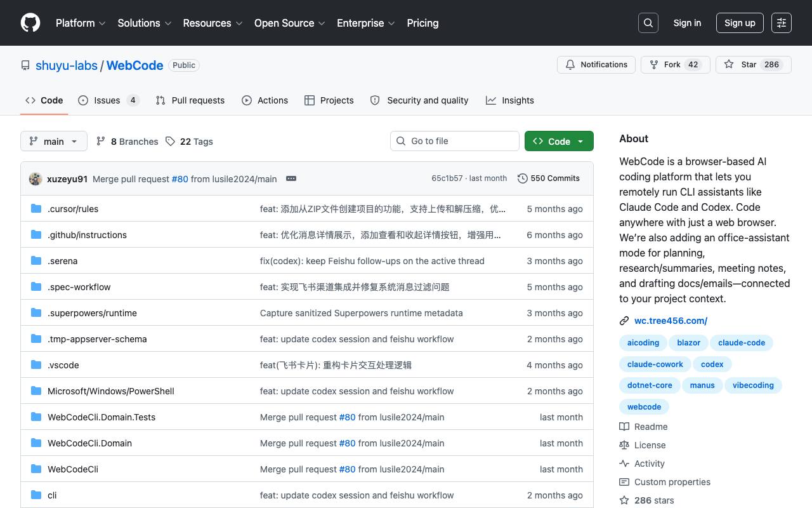Click the commits history clock icon
The width and height of the screenshot is (812, 508).
(x=523, y=178)
